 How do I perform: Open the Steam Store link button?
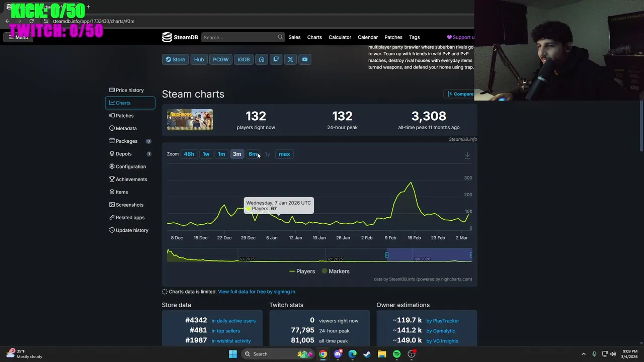[175, 59]
